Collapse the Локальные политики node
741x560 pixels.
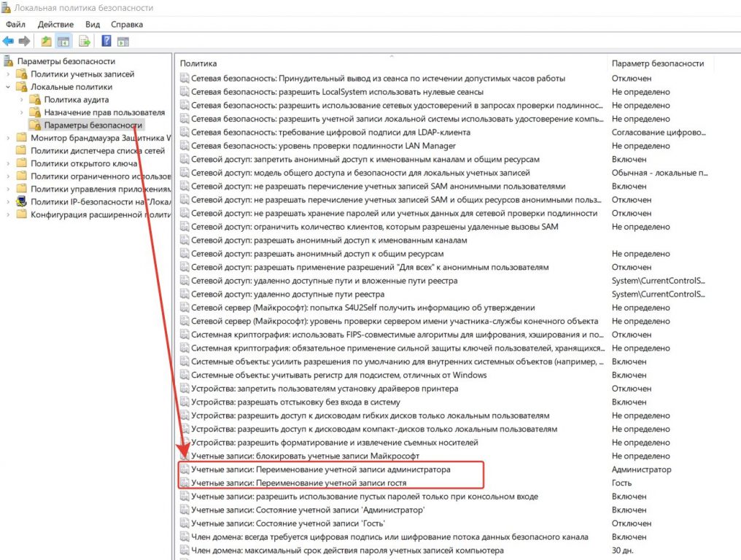(x=8, y=87)
